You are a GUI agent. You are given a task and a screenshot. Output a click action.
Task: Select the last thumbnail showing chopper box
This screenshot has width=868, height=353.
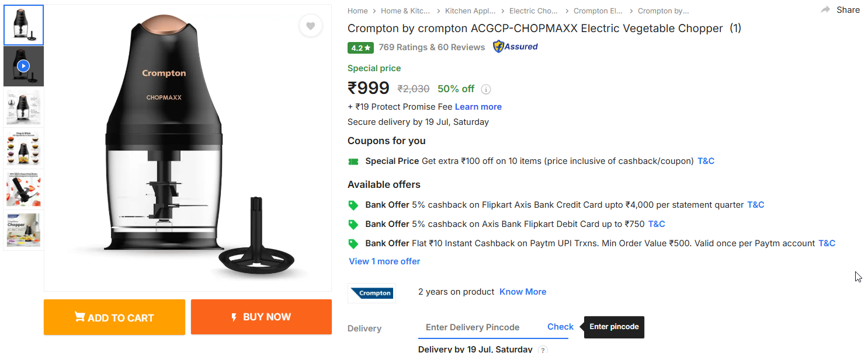(x=23, y=230)
